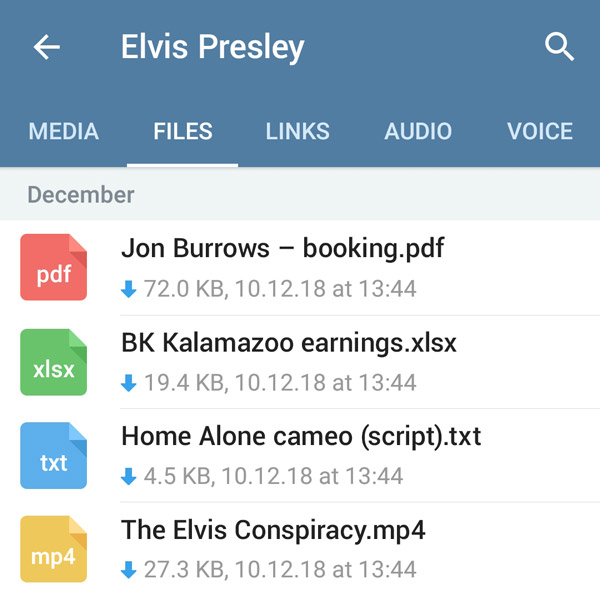Switch to the Media tab
This screenshot has width=600, height=601.
click(x=63, y=131)
